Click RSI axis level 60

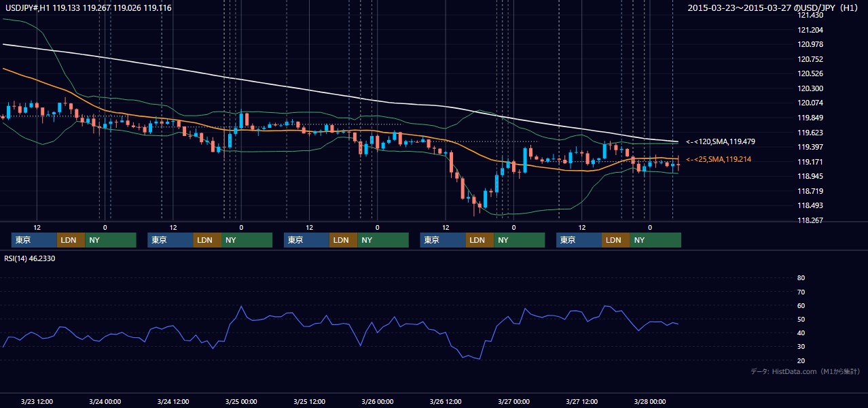pos(801,305)
